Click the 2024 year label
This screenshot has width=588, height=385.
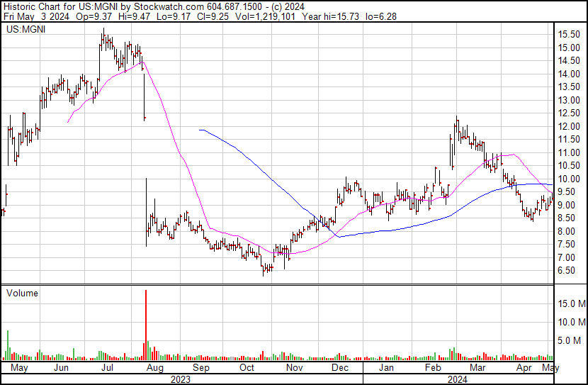[456, 379]
